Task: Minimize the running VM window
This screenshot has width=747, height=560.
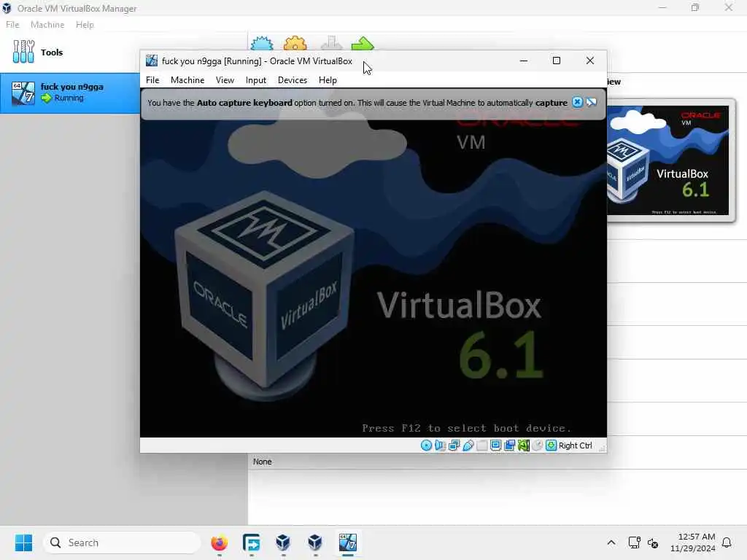Action: coord(524,61)
